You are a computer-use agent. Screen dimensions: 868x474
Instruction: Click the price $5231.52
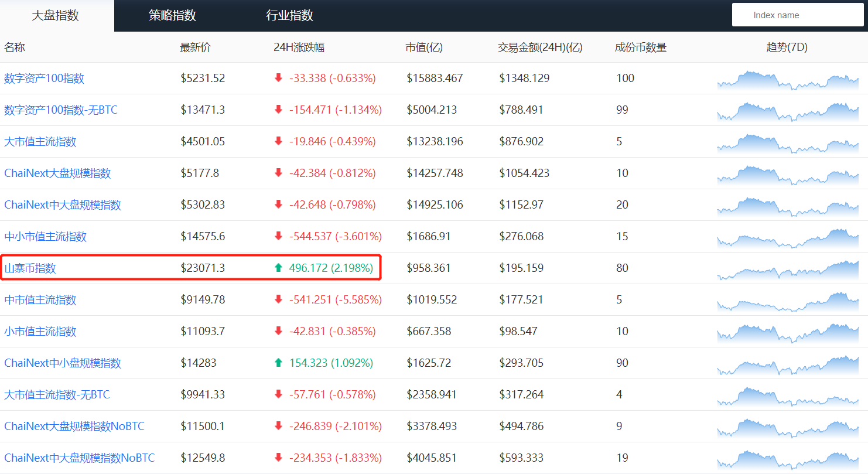(203, 79)
